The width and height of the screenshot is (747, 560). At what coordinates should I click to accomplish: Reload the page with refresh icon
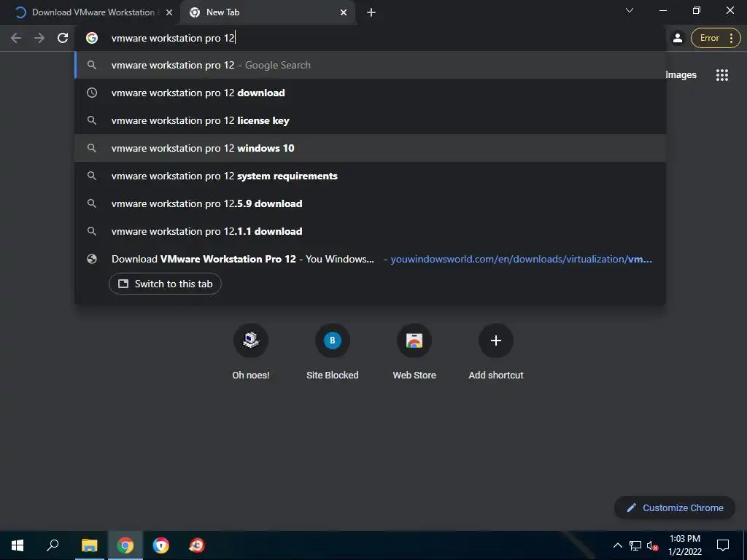(x=63, y=38)
